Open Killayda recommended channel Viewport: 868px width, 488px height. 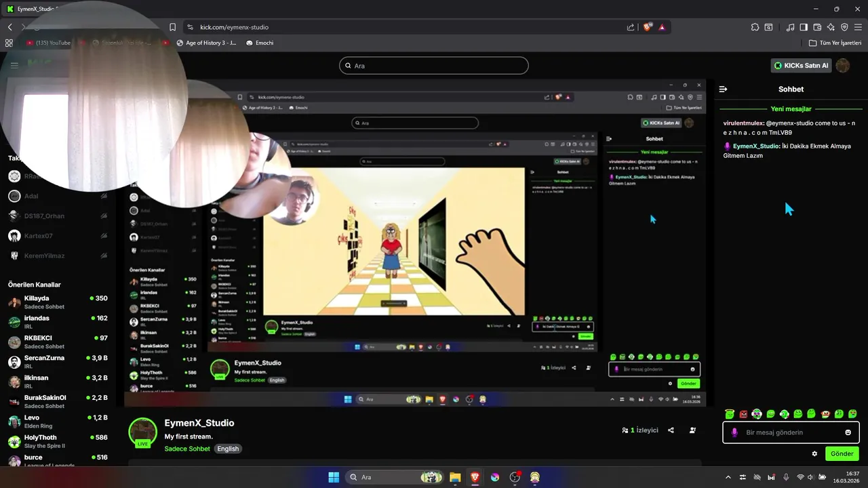pyautogui.click(x=58, y=302)
